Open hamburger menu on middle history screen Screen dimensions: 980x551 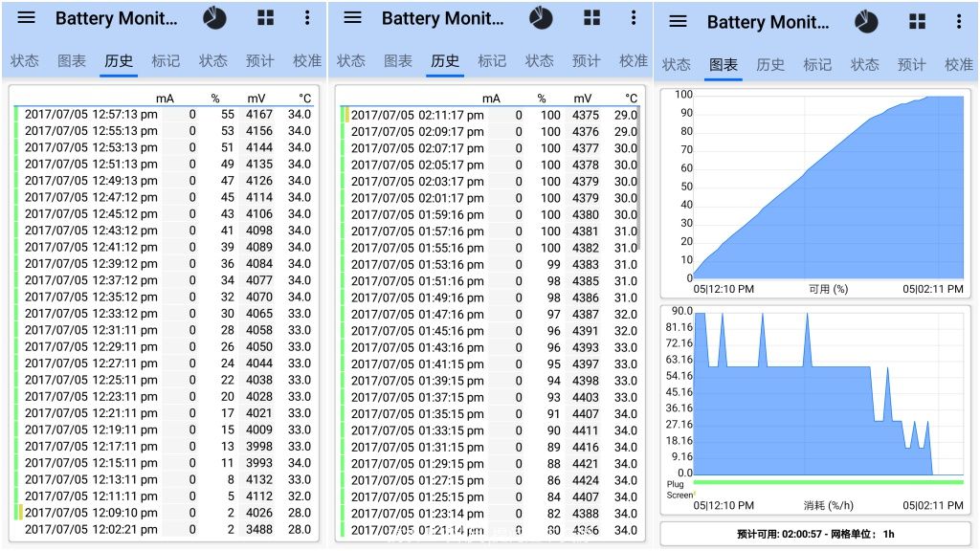(x=352, y=17)
